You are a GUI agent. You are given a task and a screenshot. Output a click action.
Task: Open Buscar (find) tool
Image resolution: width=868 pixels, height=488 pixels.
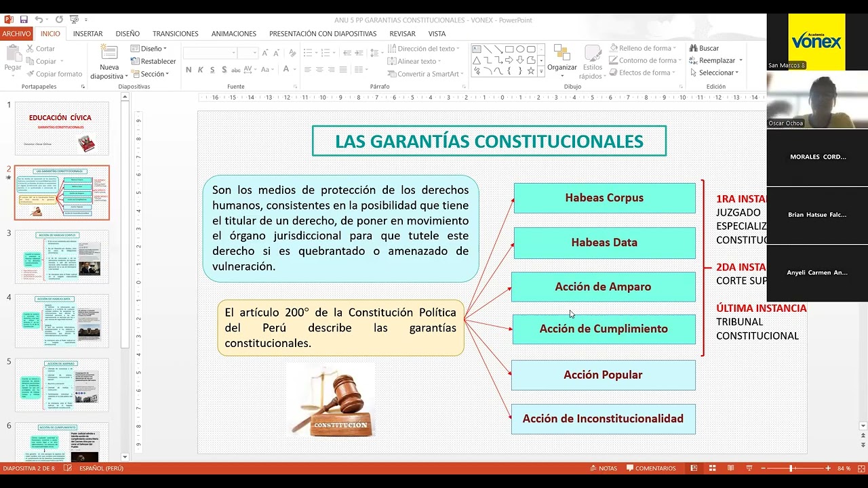(x=704, y=48)
